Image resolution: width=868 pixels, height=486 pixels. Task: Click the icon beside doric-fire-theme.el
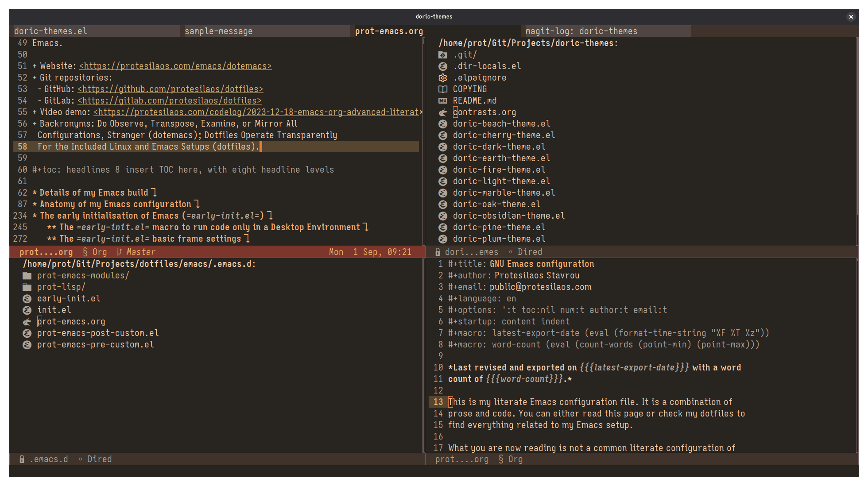[x=442, y=170]
